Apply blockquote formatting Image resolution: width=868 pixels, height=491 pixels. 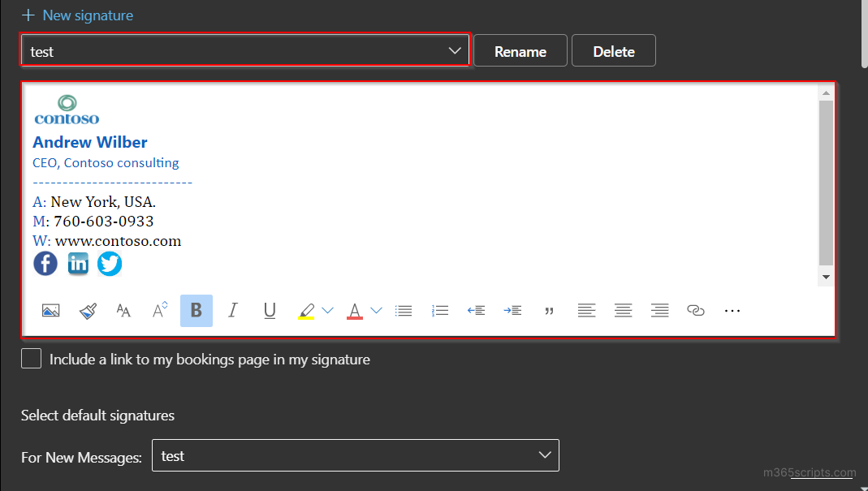point(550,310)
